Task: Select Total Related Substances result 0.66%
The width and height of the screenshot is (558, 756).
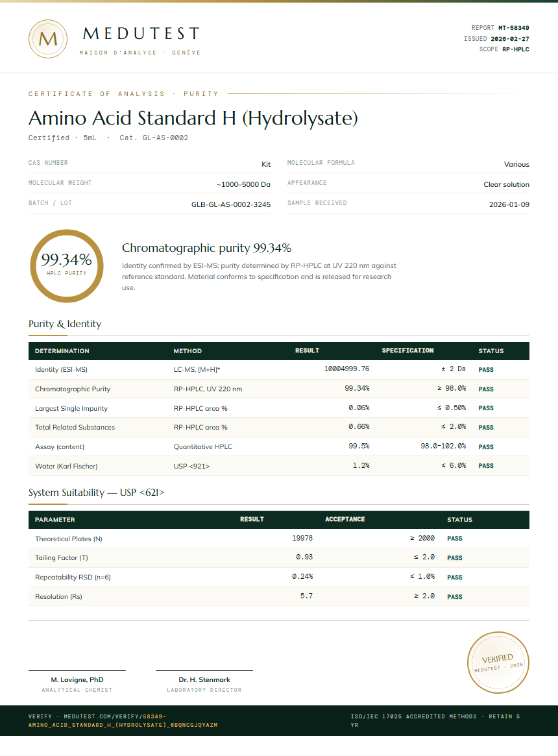Action: tap(359, 427)
